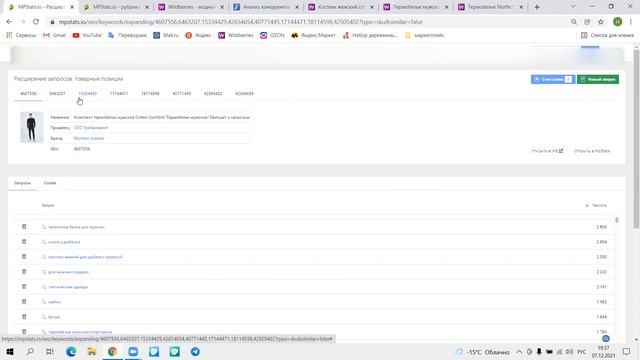Switch to SKU tab 17144471

click(x=119, y=93)
